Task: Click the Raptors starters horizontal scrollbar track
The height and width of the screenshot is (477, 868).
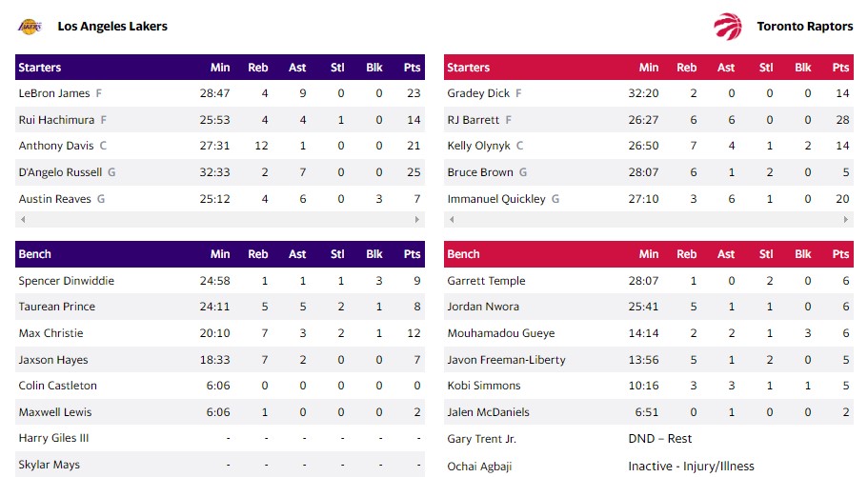Action: coord(648,220)
